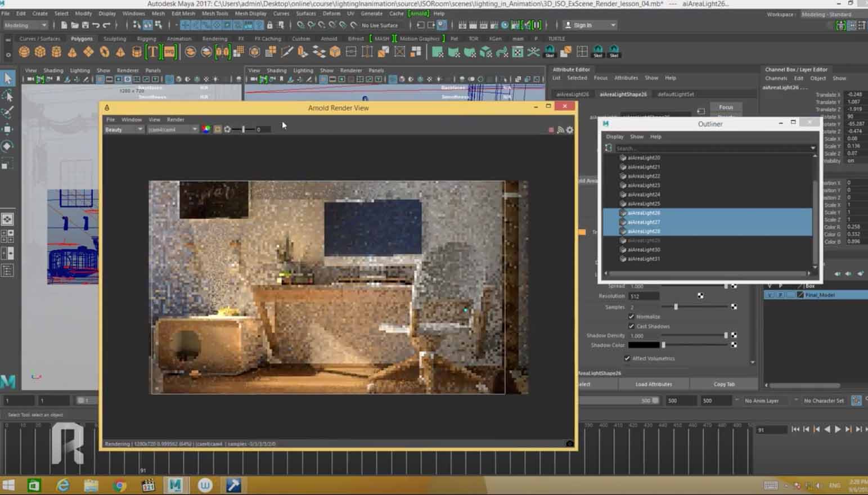Click the Shadow Density slider handle
This screenshot has width=868, height=495.
click(x=726, y=335)
